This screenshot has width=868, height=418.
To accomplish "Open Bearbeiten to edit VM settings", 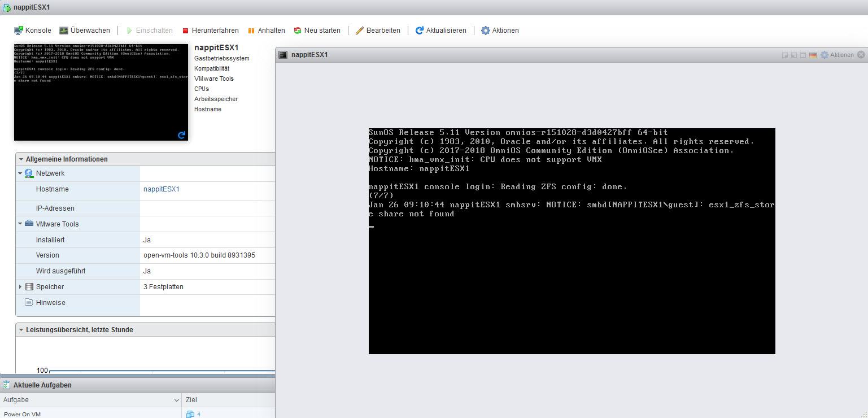I will pyautogui.click(x=378, y=31).
